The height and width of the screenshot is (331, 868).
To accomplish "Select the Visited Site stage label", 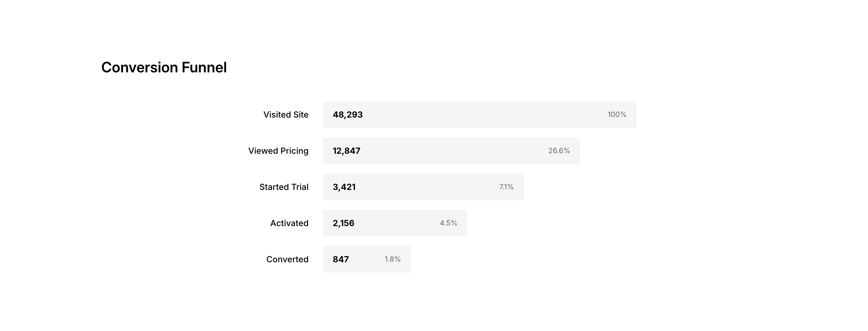I will point(286,115).
